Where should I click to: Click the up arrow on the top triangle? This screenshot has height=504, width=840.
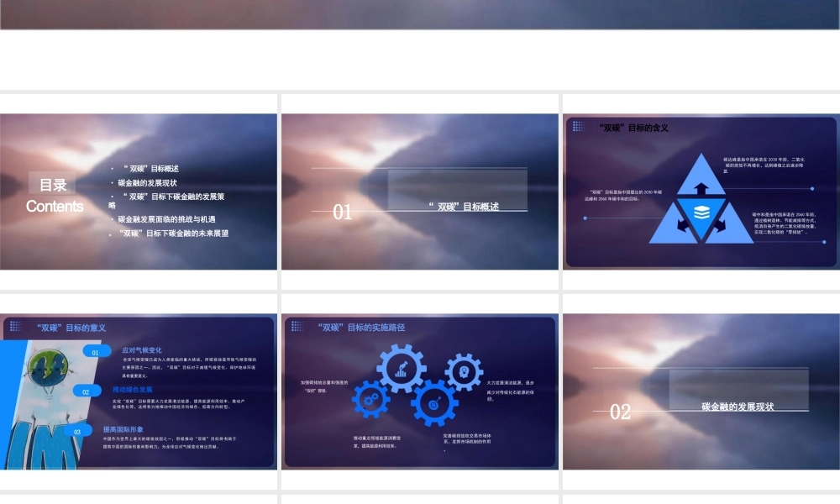pyautogui.click(x=701, y=188)
